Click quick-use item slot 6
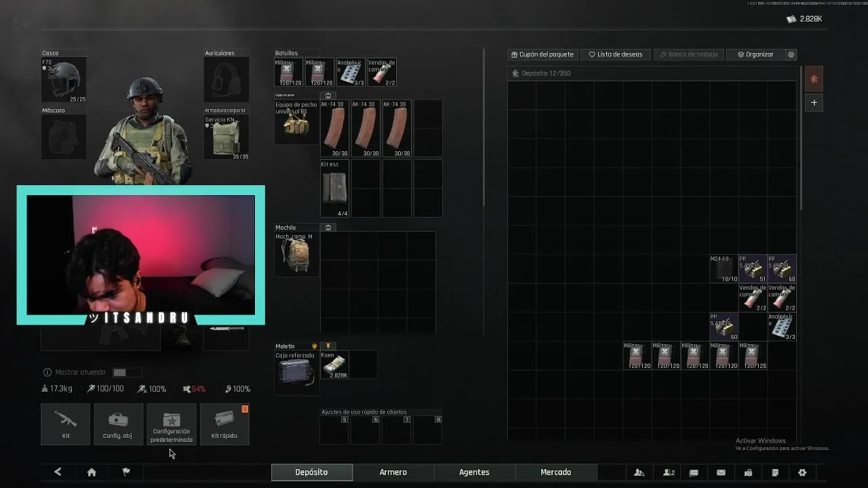The height and width of the screenshot is (488, 868). (x=366, y=430)
